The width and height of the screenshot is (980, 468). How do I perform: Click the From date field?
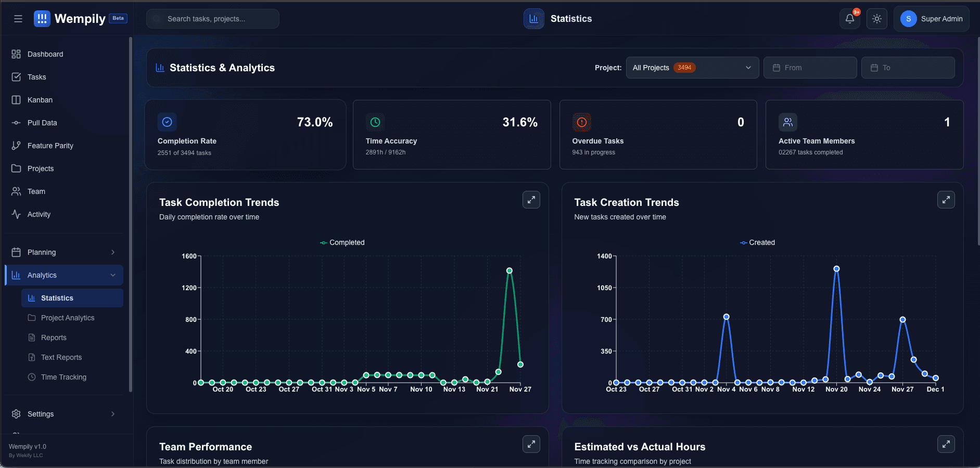pos(810,68)
